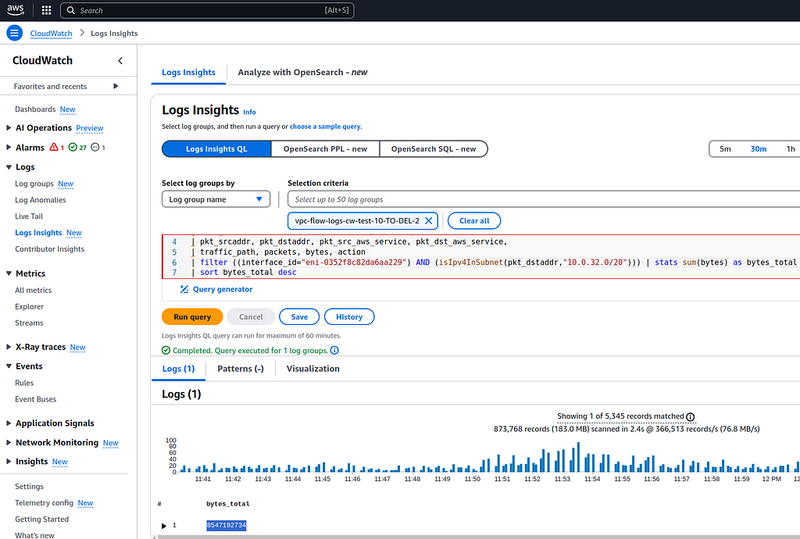800x539 pixels.
Task: Collapse the Metrics section
Action: tap(8, 274)
